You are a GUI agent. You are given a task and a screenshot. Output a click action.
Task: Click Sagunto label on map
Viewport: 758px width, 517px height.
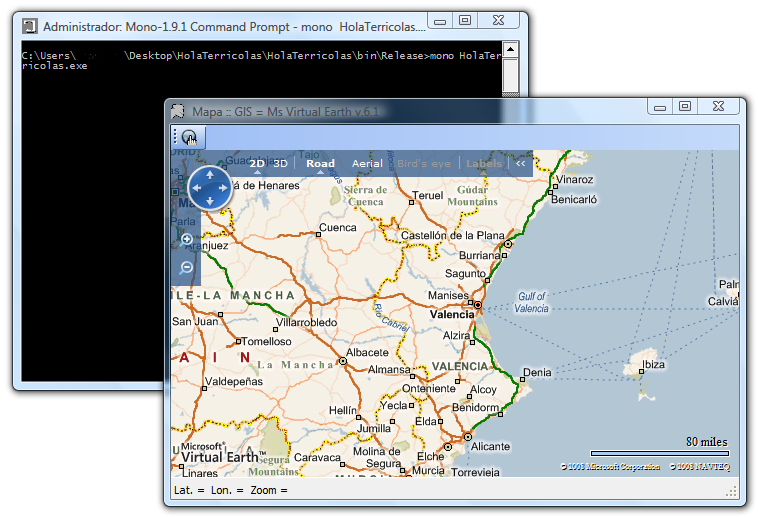465,274
